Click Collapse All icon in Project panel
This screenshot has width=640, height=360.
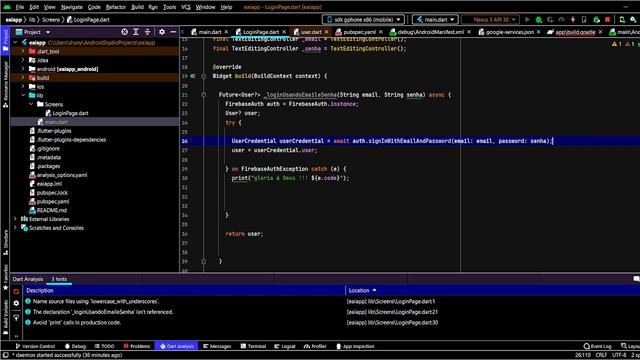coord(147,32)
